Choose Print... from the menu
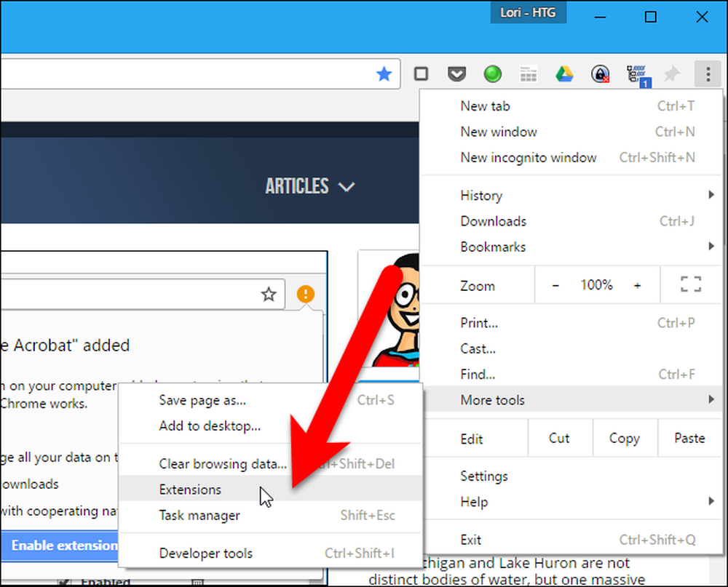This screenshot has height=587, width=728. 571,322
